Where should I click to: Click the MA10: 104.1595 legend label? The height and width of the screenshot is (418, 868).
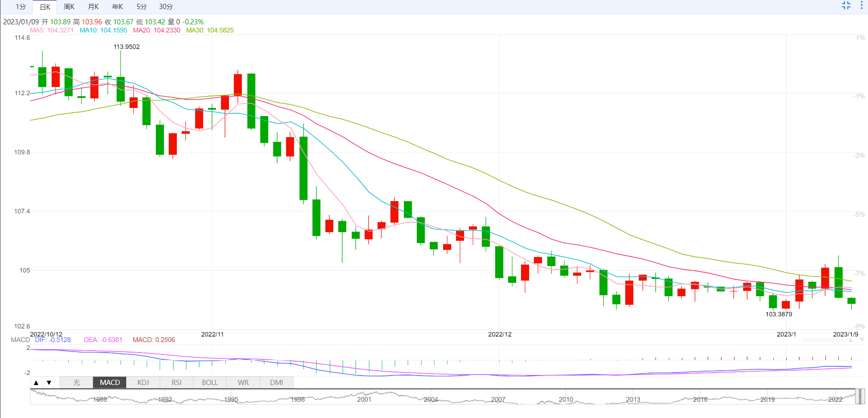(103, 30)
